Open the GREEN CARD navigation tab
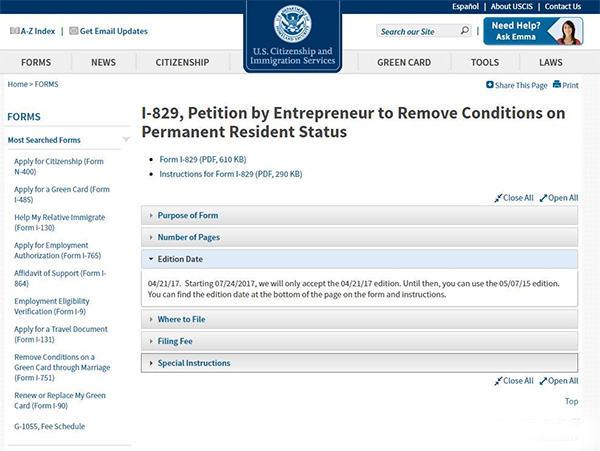Image resolution: width=600 pixels, height=451 pixels. click(x=404, y=62)
